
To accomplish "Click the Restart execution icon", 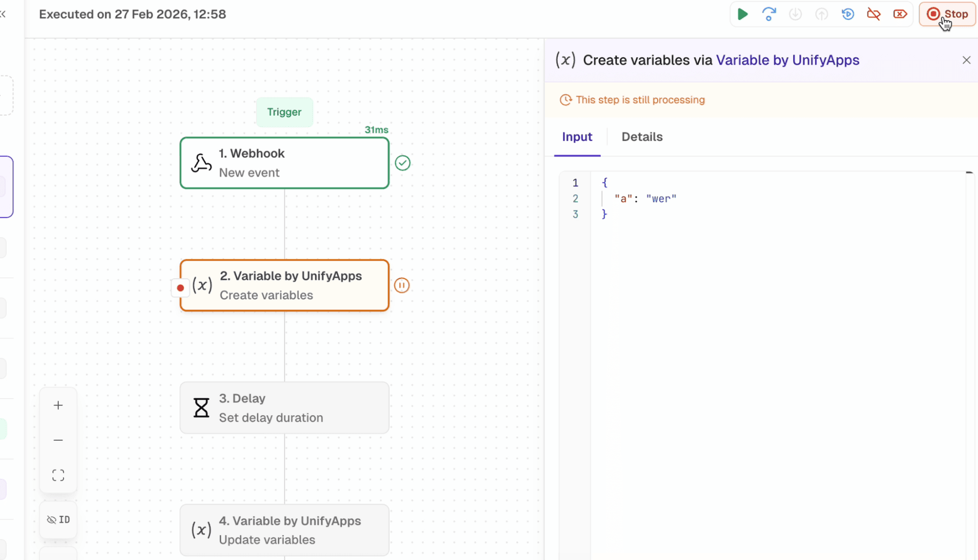I will coord(848,14).
